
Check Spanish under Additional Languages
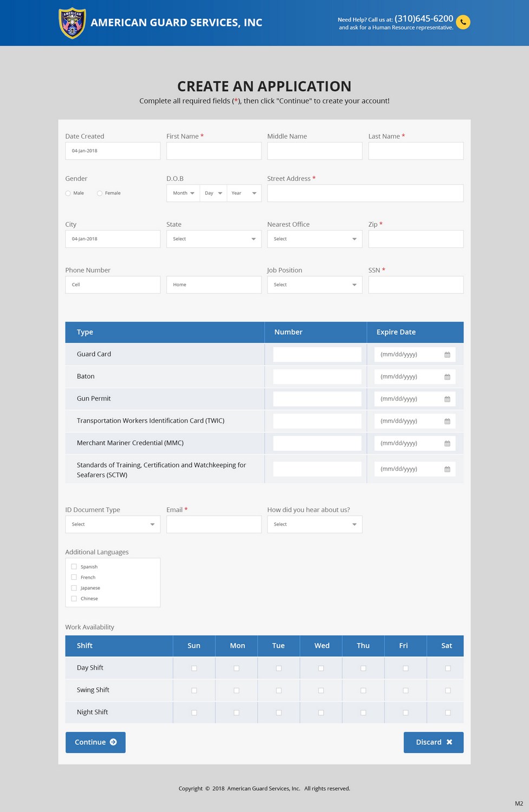[74, 566]
